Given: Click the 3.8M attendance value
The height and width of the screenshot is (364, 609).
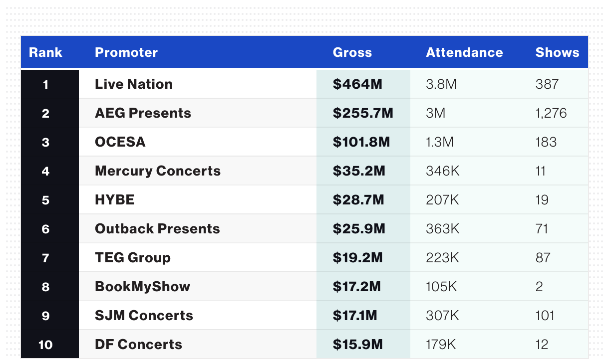Looking at the screenshot, I should [x=441, y=84].
